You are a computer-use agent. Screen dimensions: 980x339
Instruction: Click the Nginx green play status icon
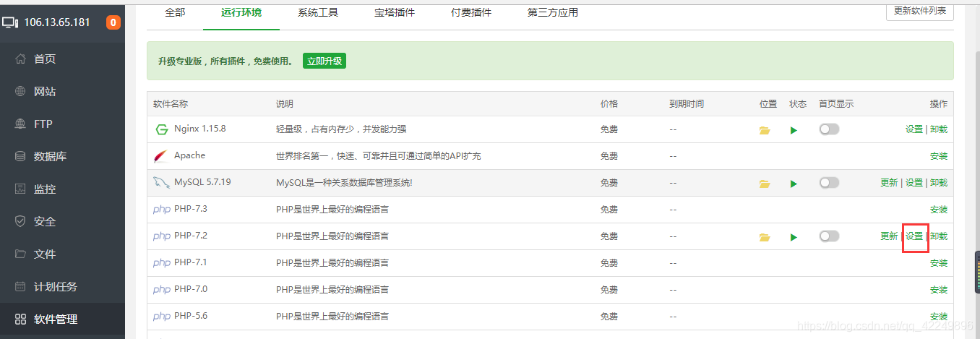tap(794, 130)
